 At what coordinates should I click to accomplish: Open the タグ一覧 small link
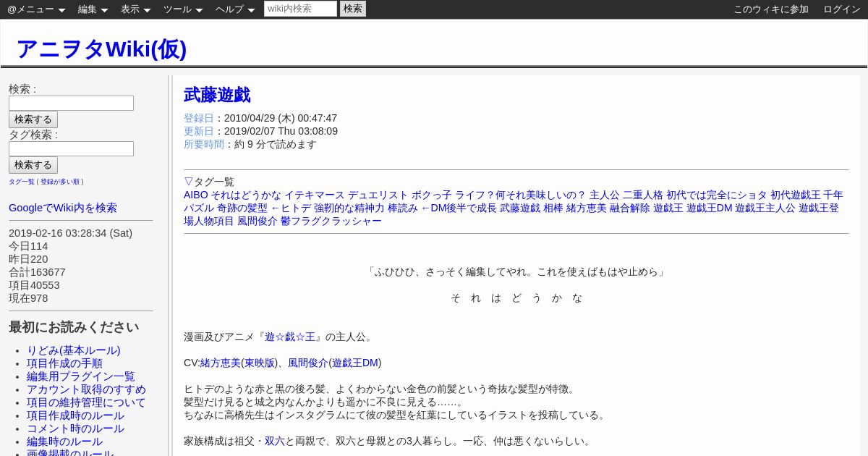(x=22, y=182)
